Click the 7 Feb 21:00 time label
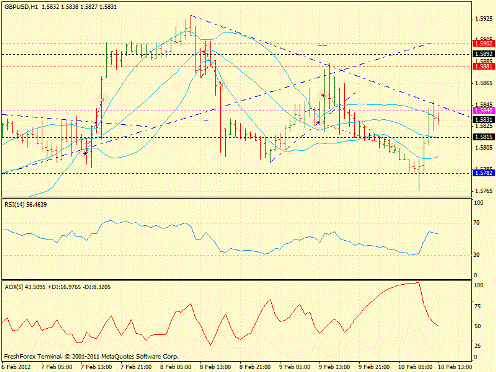496x372 pixels. [137, 367]
